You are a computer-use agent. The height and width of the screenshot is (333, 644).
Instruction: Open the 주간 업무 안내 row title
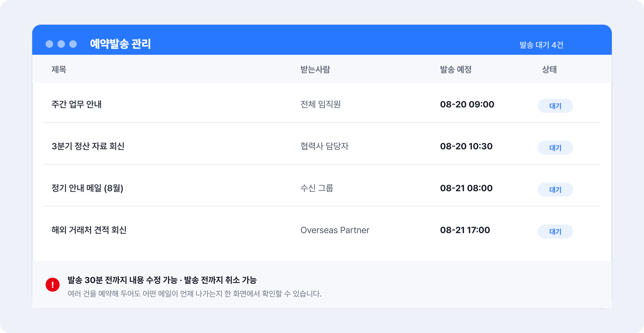click(76, 104)
